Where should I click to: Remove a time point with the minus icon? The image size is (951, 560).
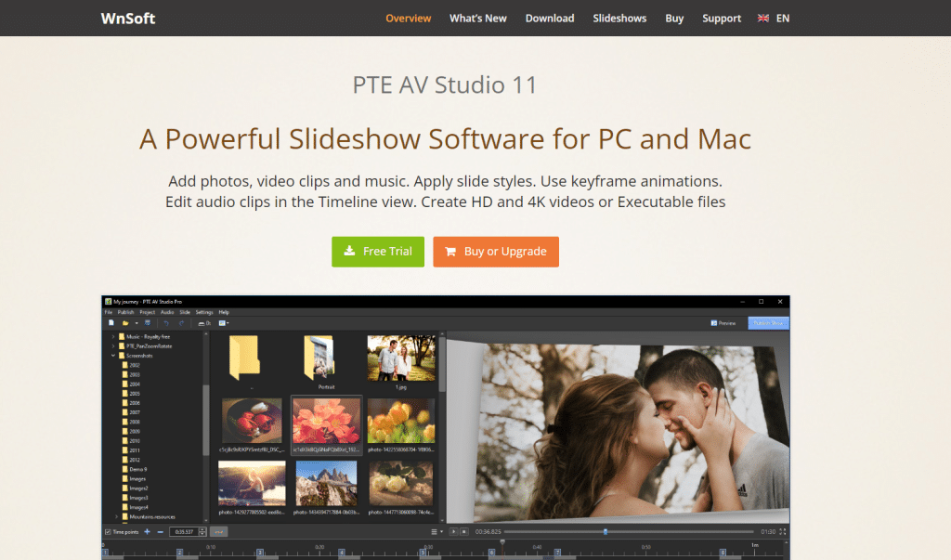159,531
